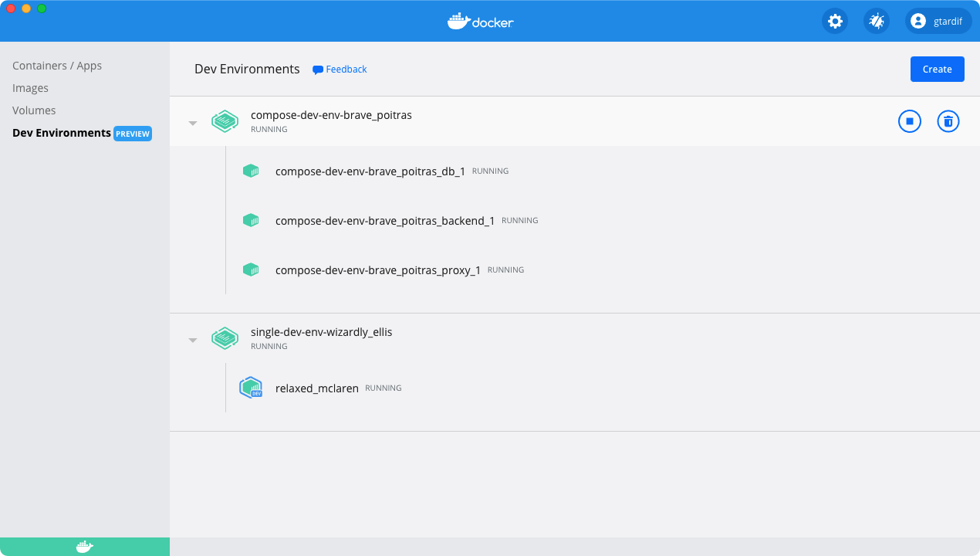This screenshot has height=556, width=980.
Task: Click the hexagon icon beside single-dev-env-wizardly-ellis
Action: [225, 338]
